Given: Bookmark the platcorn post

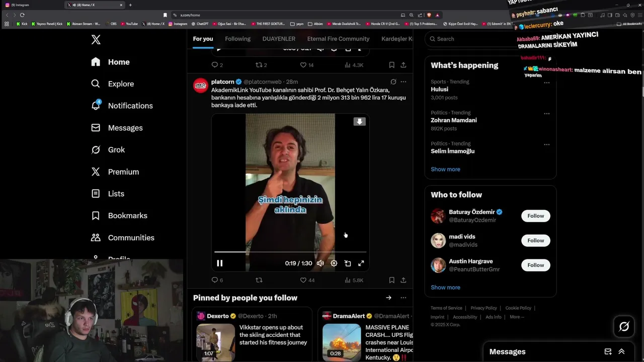Looking at the screenshot, I should point(391,280).
